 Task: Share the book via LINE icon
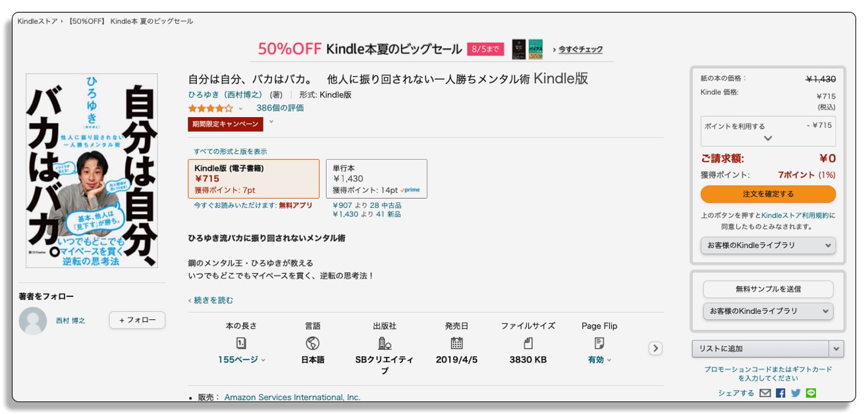tap(811, 393)
